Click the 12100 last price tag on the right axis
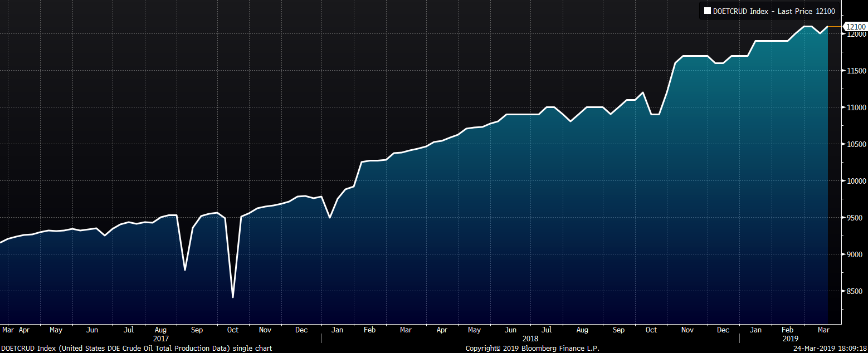This screenshot has height=353, width=868. pos(855,27)
